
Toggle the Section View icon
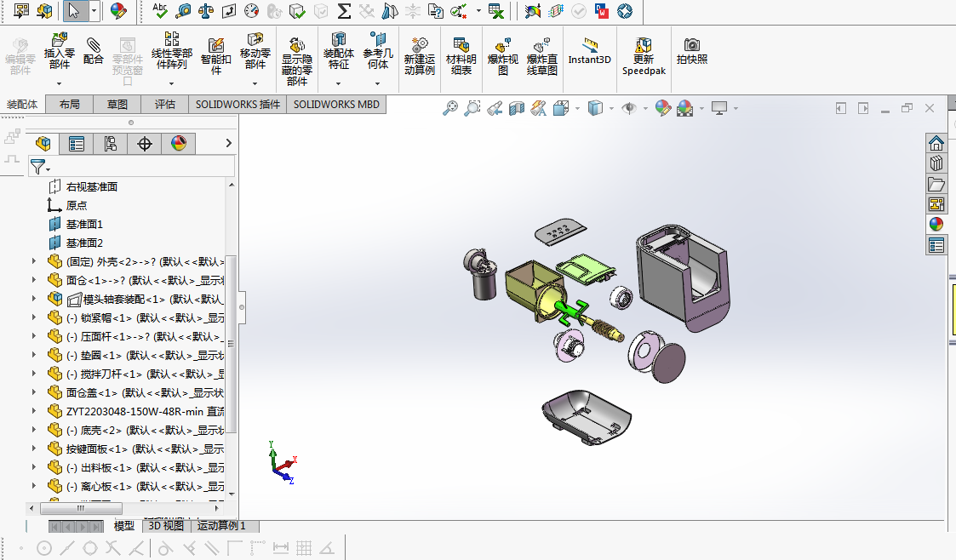coord(517,108)
